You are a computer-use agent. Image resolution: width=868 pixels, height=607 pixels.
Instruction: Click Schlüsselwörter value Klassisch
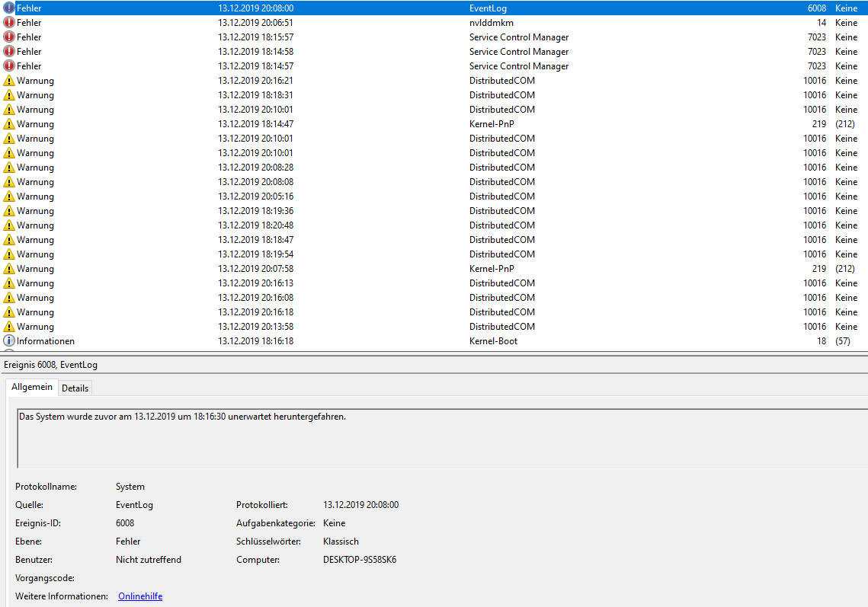[341, 542]
